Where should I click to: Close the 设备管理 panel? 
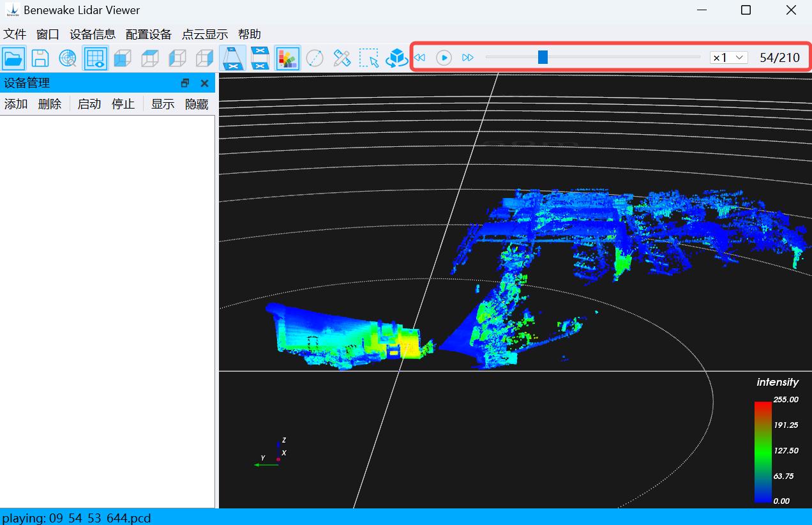tap(205, 83)
